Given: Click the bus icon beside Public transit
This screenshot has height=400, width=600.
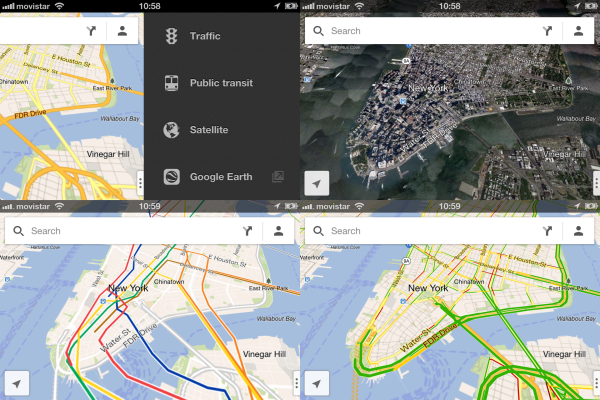Looking at the screenshot, I should coord(171,83).
